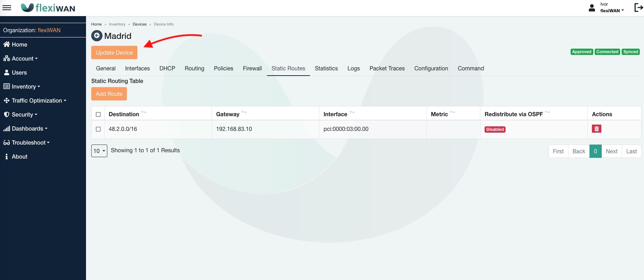644x280 pixels.
Task: Switch to the Packet Traces tab
Action: [387, 69]
